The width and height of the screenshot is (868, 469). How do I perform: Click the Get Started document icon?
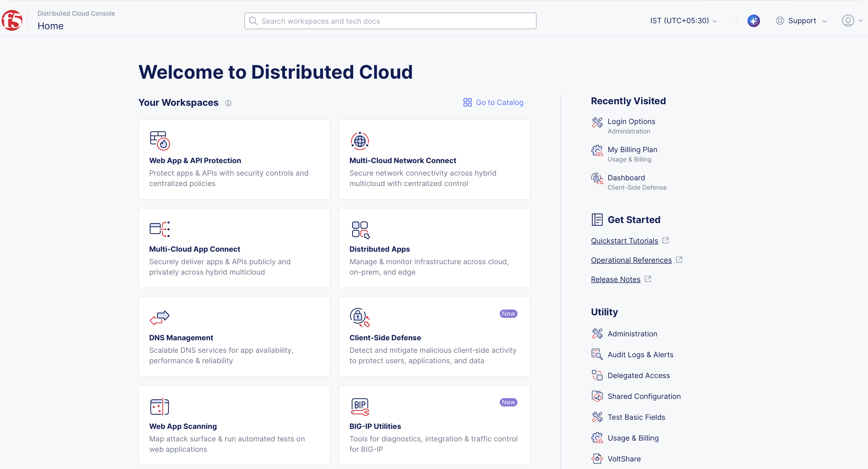coord(597,219)
